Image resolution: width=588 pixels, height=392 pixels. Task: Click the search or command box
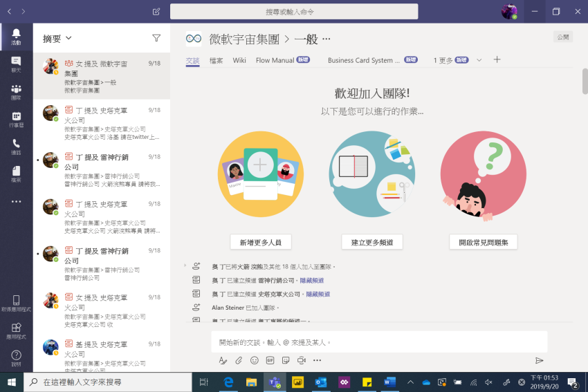tap(294, 12)
